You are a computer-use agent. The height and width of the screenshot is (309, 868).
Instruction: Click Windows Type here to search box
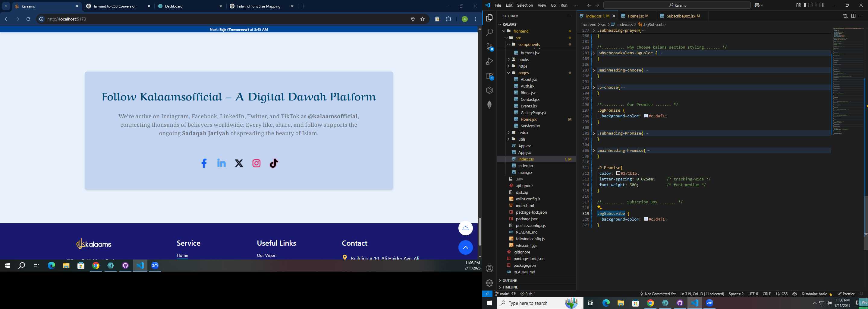pyautogui.click(x=540, y=303)
